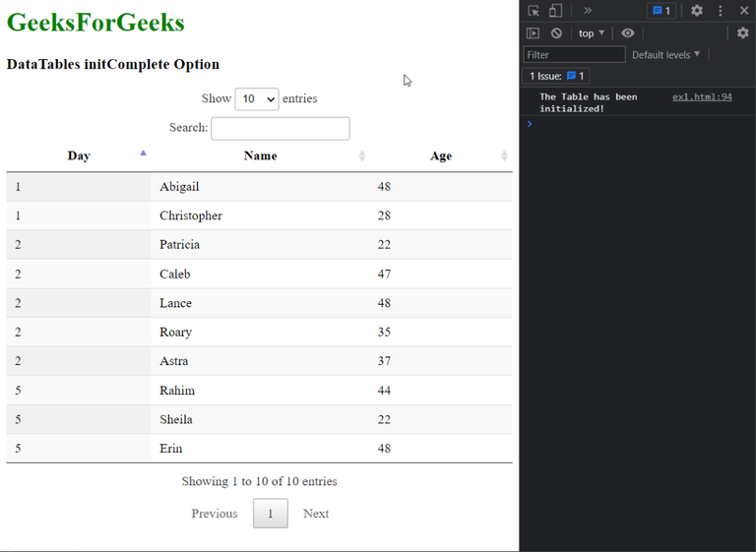The image size is (756, 552).
Task: Toggle the device toolbar icon
Action: (555, 11)
